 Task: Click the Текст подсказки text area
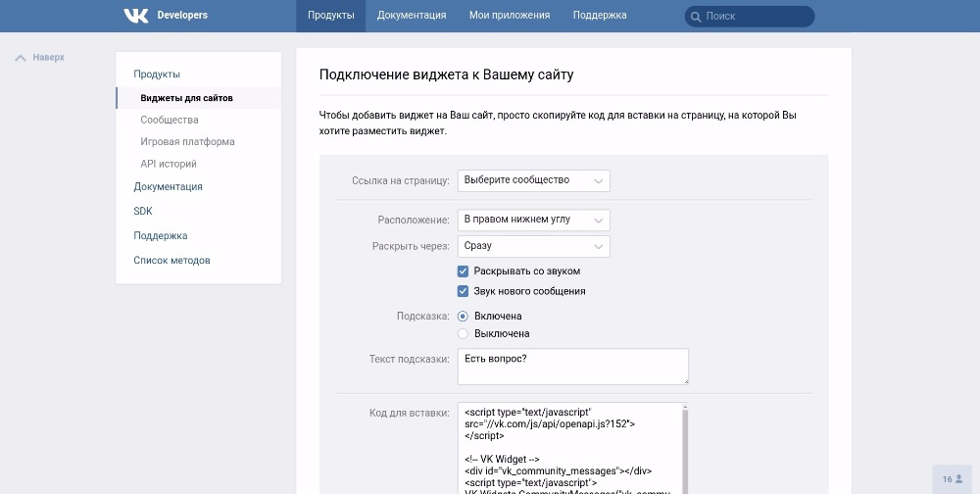(573, 367)
